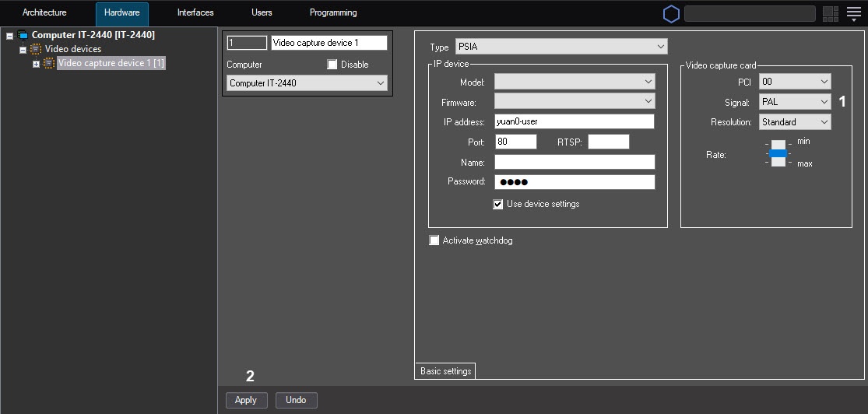The image size is (868, 414).
Task: Click the IP address input field
Action: pyautogui.click(x=575, y=121)
